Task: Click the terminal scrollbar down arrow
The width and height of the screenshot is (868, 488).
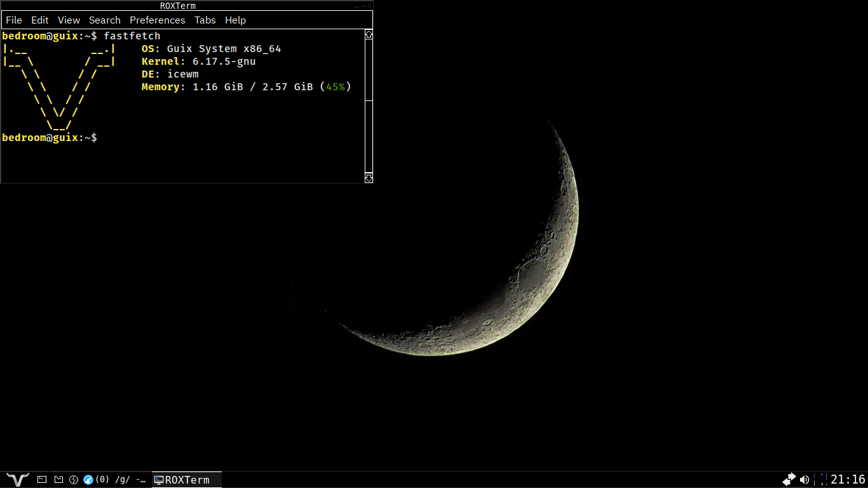Action: [369, 179]
